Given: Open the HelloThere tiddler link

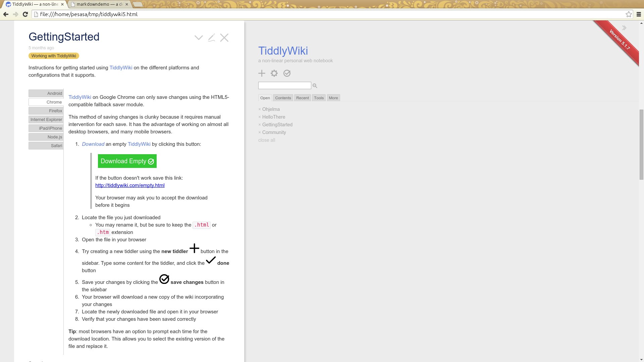Looking at the screenshot, I should [x=274, y=117].
